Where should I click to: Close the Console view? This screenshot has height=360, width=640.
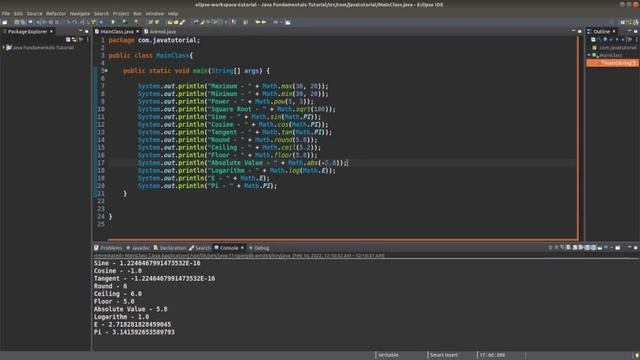[x=242, y=248]
